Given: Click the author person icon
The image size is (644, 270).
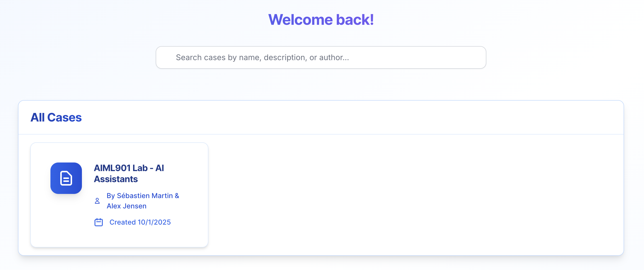Looking at the screenshot, I should [x=97, y=201].
